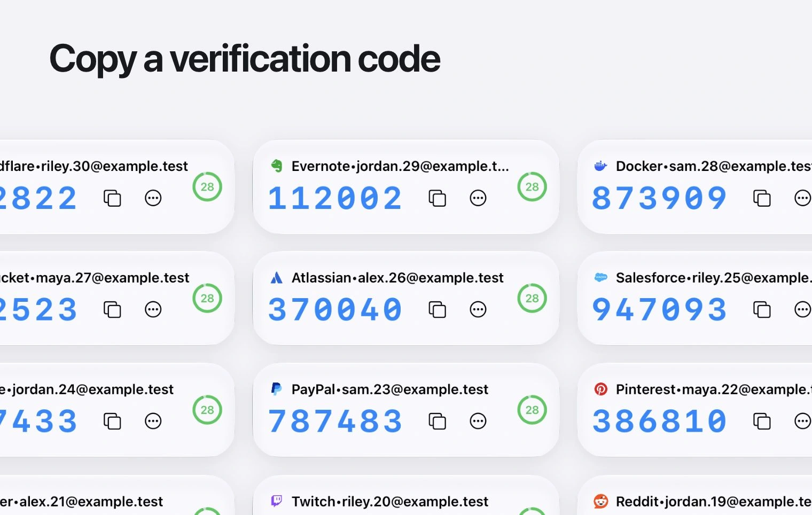Click the riley.30@example.test countdown timer ring

point(207,186)
